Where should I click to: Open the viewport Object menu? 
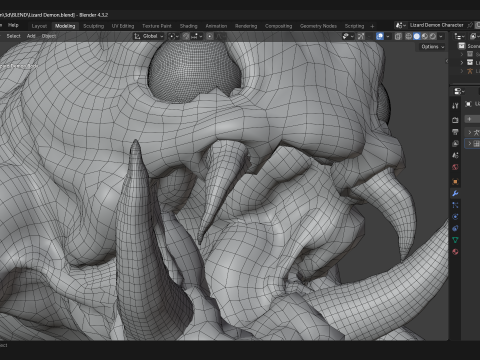pos(49,36)
